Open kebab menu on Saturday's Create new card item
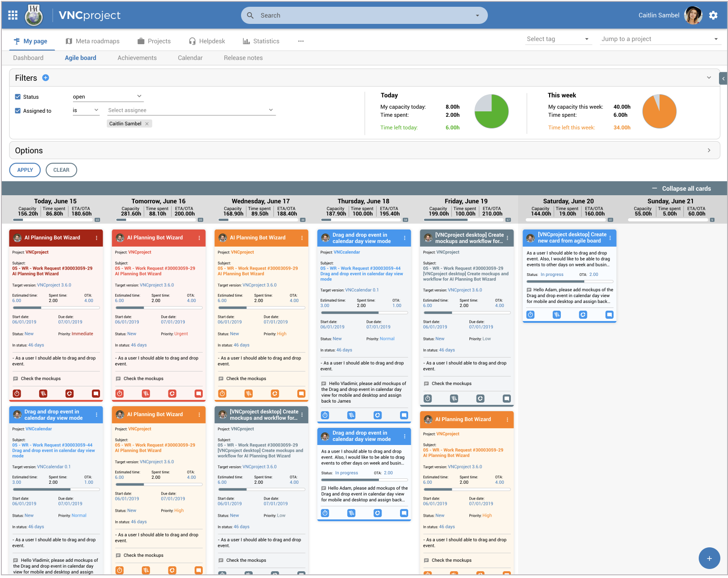Screen dimensions: 728x578 pyautogui.click(x=610, y=238)
